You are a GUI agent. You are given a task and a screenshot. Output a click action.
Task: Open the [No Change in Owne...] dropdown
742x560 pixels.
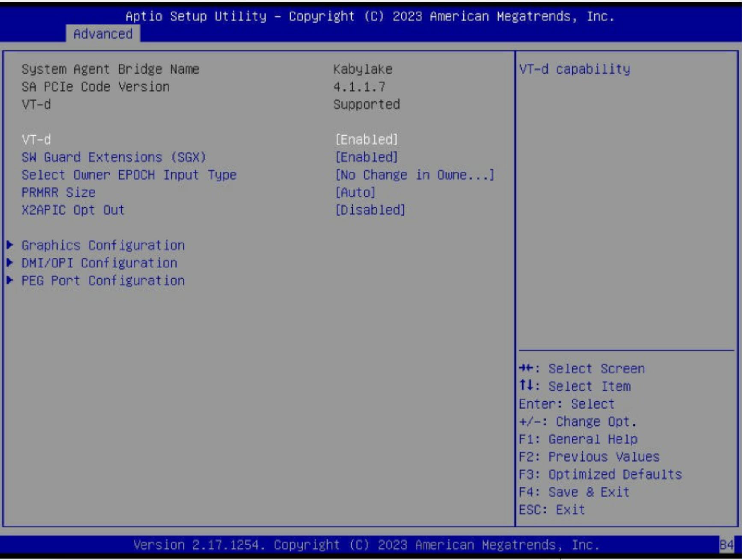pos(415,175)
